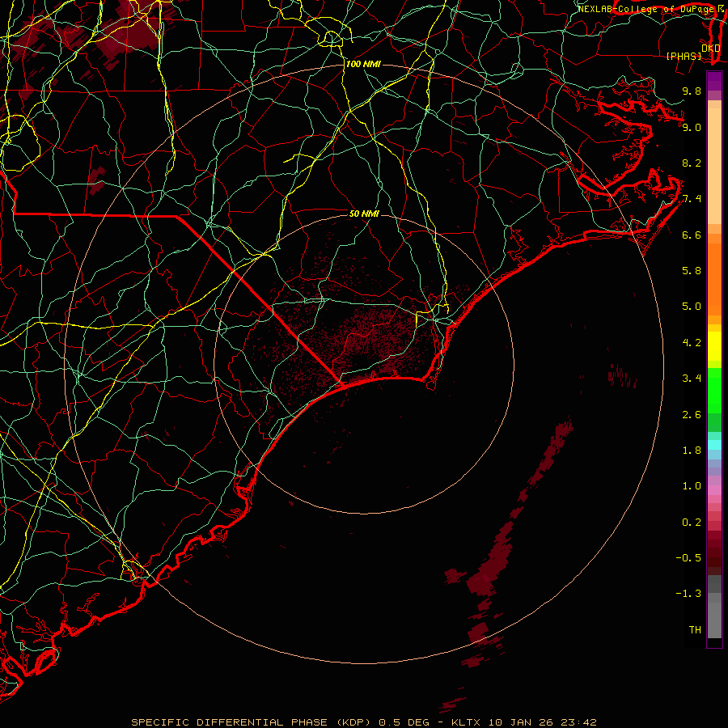
Task: Click the DKD unit label above the scale
Action: pyautogui.click(x=710, y=48)
